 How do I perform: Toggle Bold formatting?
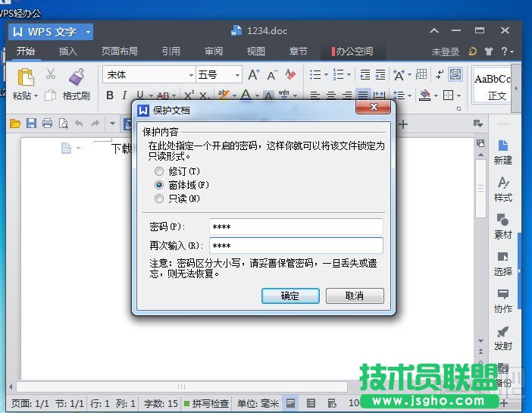[110, 95]
